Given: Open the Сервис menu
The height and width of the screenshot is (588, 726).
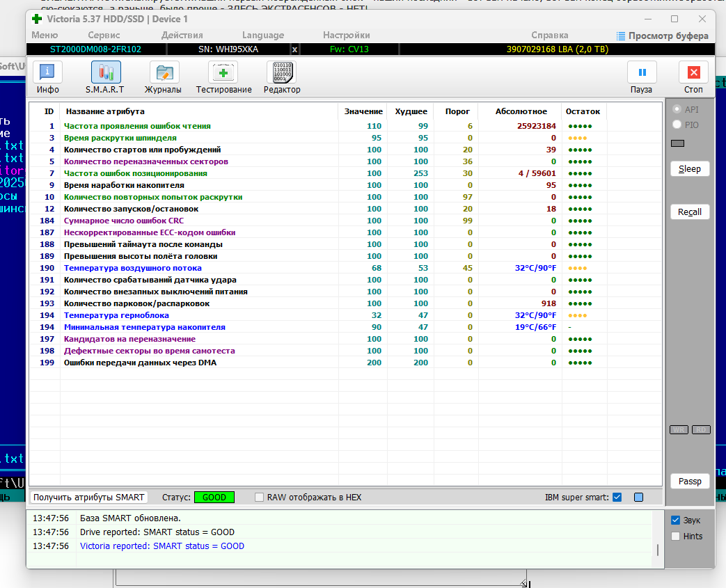Looking at the screenshot, I should (x=104, y=35).
